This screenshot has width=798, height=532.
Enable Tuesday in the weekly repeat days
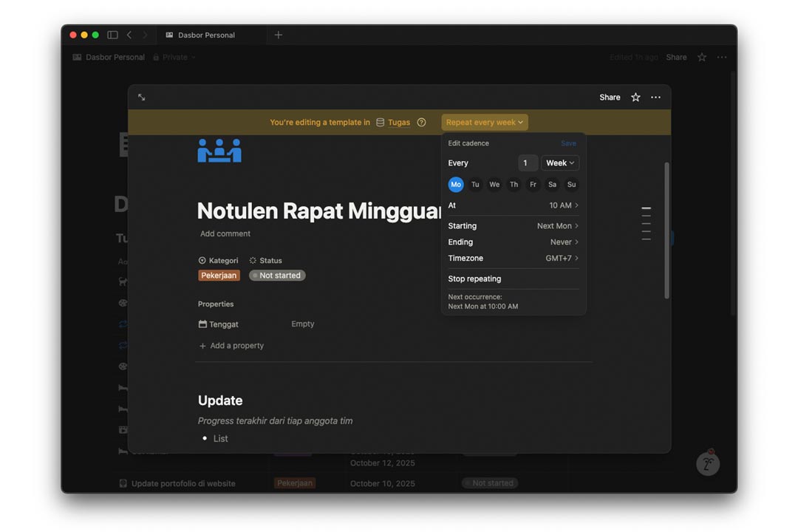tap(475, 184)
